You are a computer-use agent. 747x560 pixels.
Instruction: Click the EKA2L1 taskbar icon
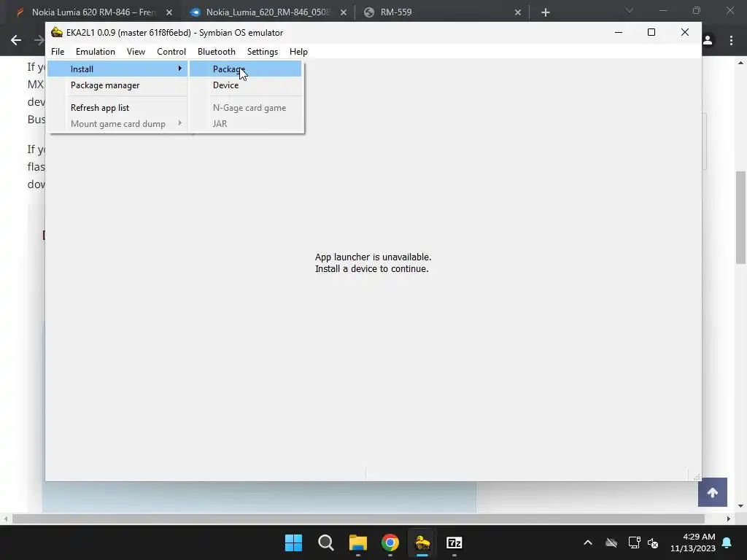tap(422, 542)
